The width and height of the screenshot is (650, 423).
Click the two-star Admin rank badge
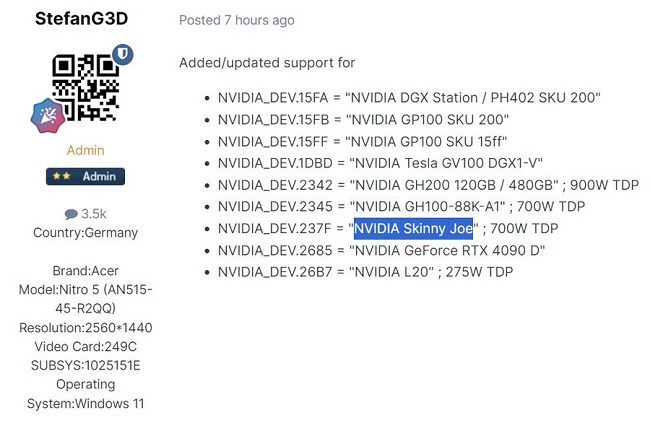85,176
